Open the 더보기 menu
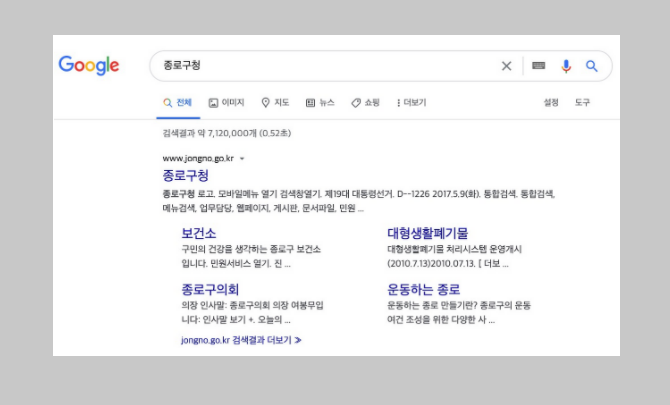This screenshot has height=405, width=670. (411, 103)
